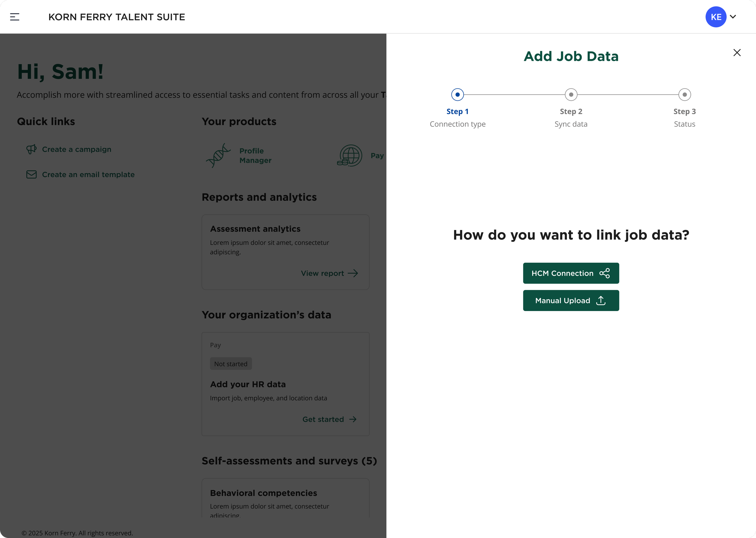Select the Step 2 Sync data radio marker
Screen dimensions: 756x538
pyautogui.click(x=571, y=94)
